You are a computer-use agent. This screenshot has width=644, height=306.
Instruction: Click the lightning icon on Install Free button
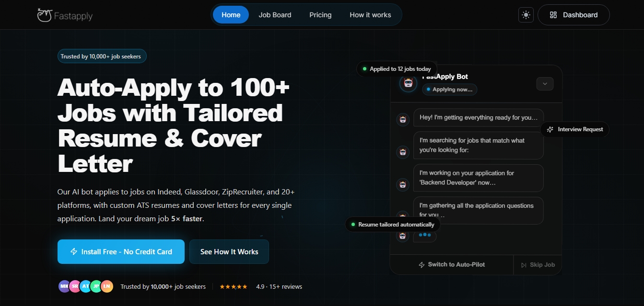(75, 251)
